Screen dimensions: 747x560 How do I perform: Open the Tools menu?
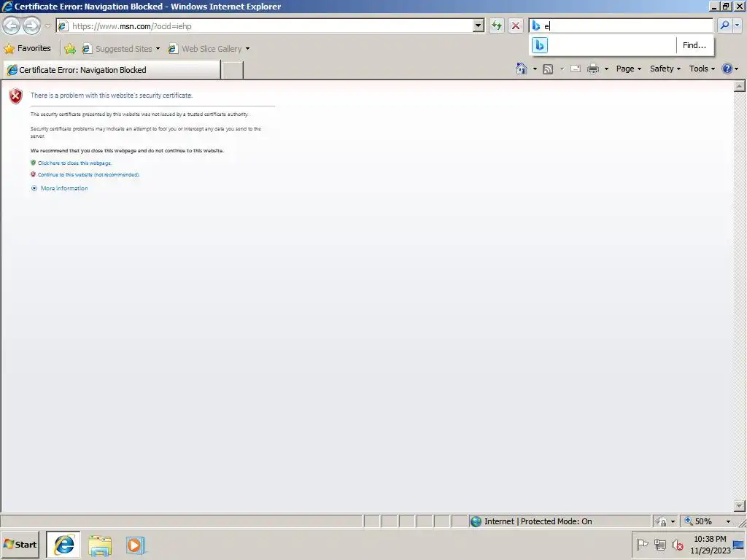pyautogui.click(x=702, y=69)
